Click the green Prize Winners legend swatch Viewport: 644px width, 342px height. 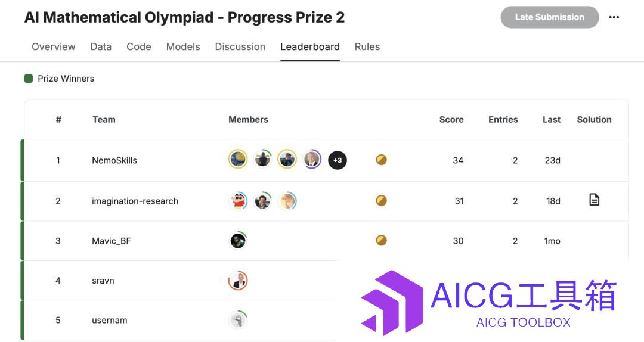tap(29, 79)
